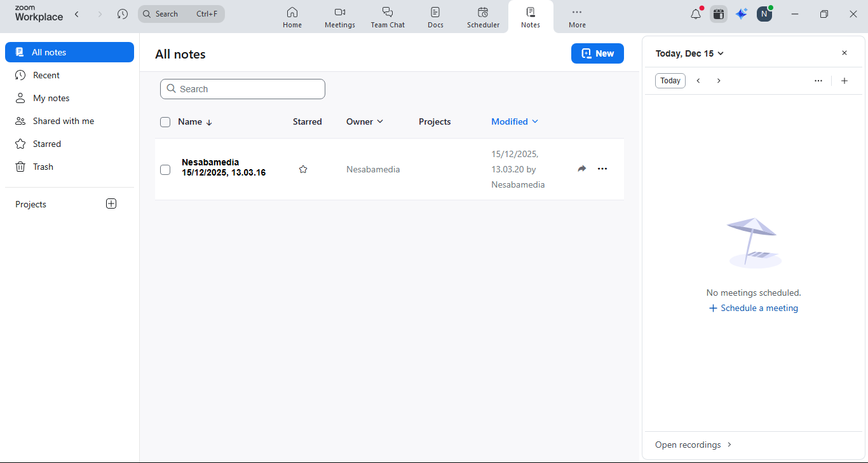Viewport: 868px width, 463px height.
Task: Open more options for Nesabamedia note
Action: 602,169
